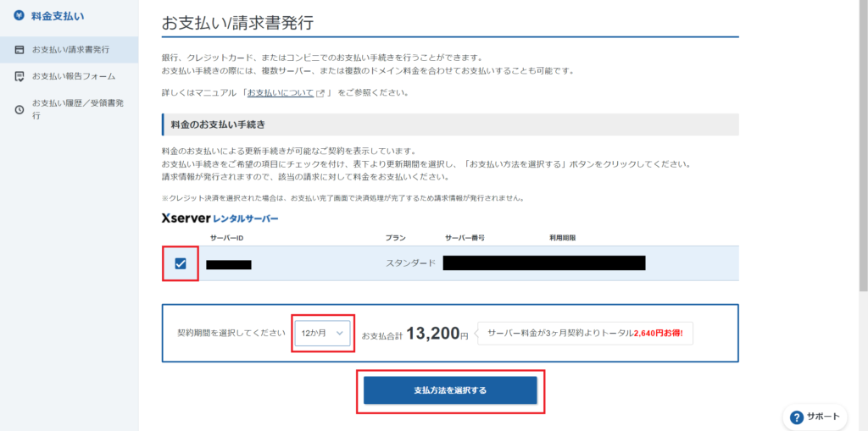Open お支払い/請求書発行 in sidebar menu
This screenshot has width=868, height=431.
coord(70,50)
